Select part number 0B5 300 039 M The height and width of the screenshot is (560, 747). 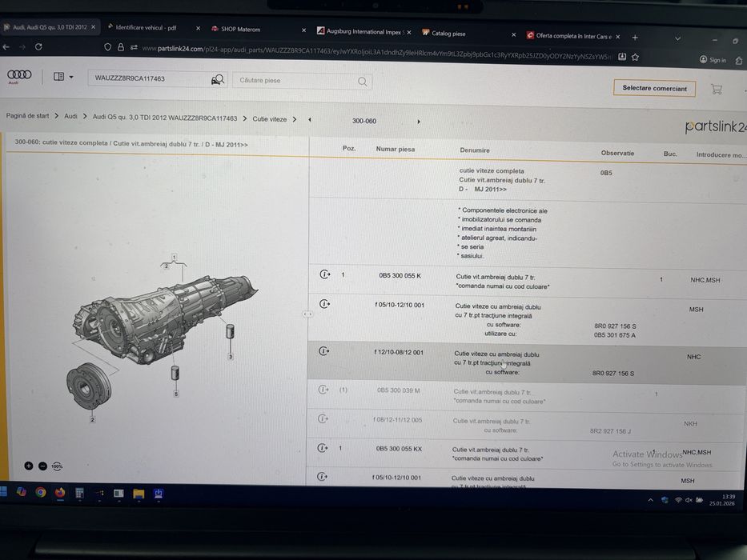(398, 390)
